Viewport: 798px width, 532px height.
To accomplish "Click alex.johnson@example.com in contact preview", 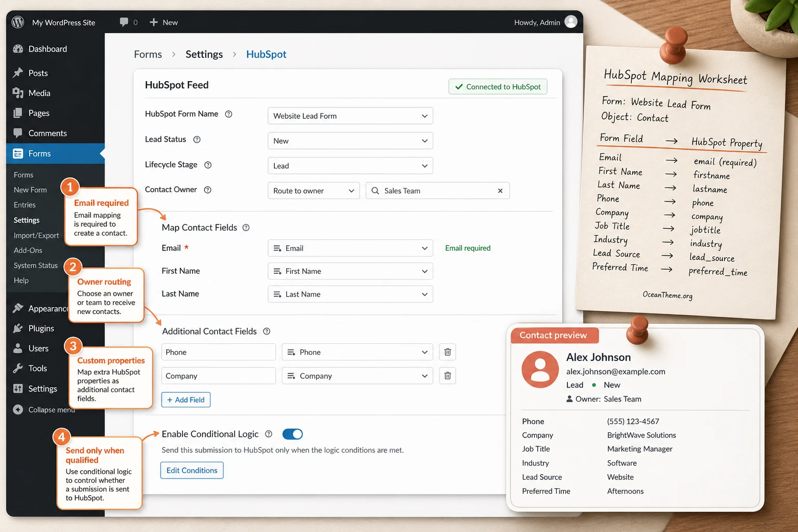I will (616, 371).
